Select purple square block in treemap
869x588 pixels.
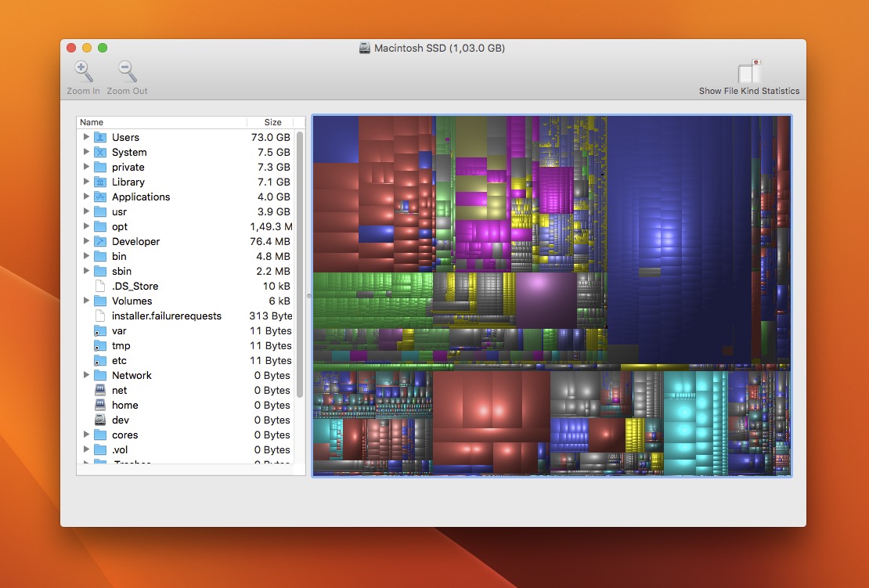[x=546, y=300]
